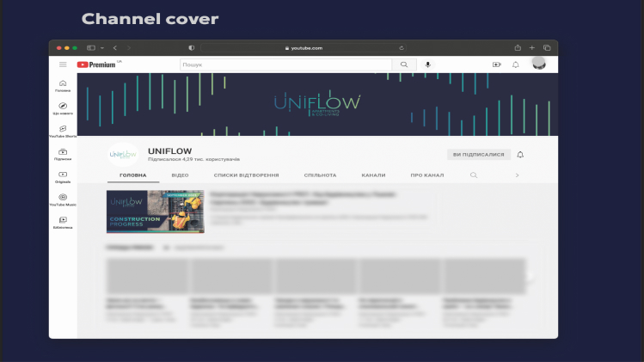This screenshot has height=362, width=644.
Task: Click the ВИ ПІДПИСАЛИСЯ button
Action: (478, 155)
